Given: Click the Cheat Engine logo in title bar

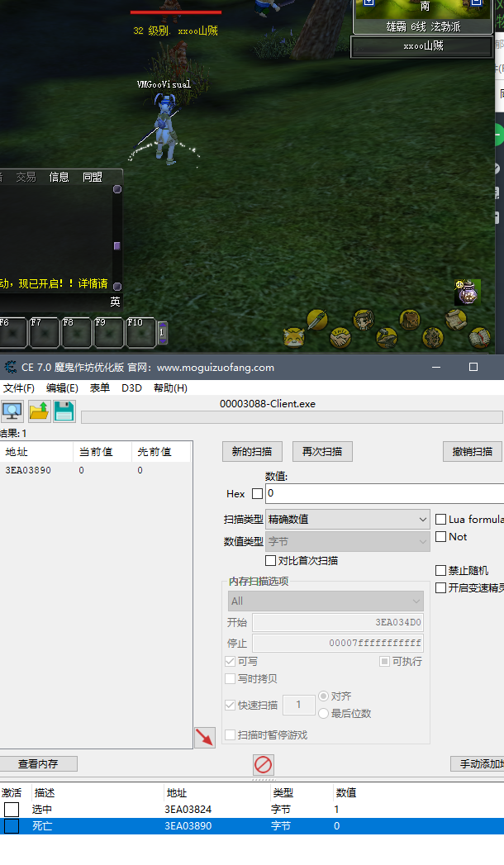Looking at the screenshot, I should click(x=10, y=368).
